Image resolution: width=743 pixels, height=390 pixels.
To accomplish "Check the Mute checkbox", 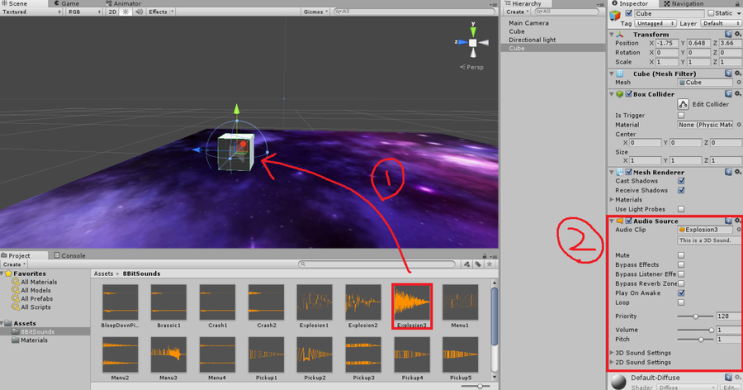I will (681, 255).
